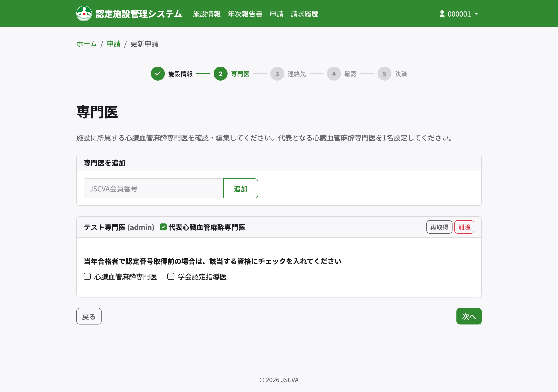This screenshot has width=558, height=392.
Task: Click the user person icon next to 000001
Action: tap(442, 14)
